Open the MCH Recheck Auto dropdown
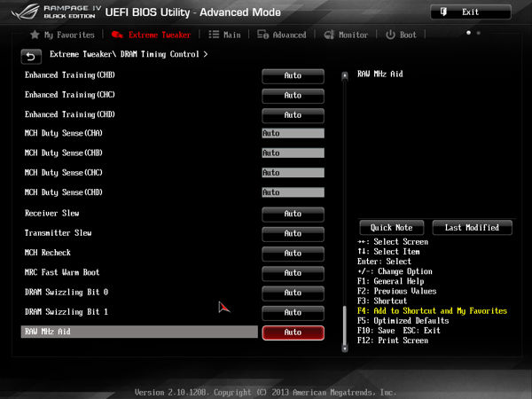The image size is (532, 399). (x=293, y=254)
